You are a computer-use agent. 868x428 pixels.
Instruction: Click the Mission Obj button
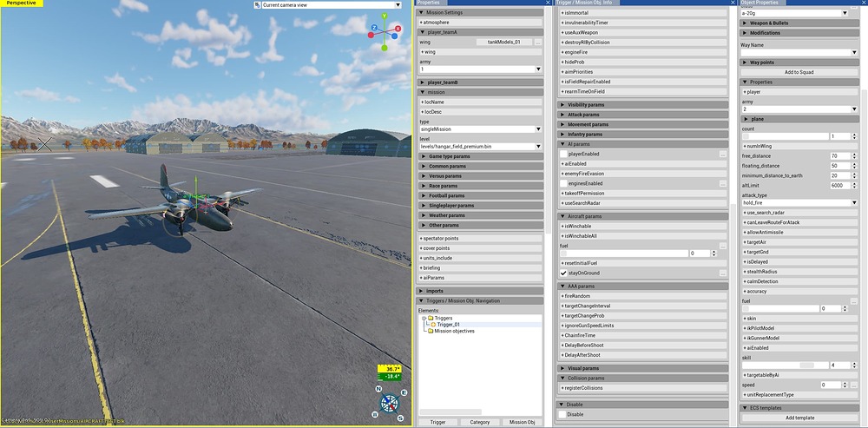point(522,422)
